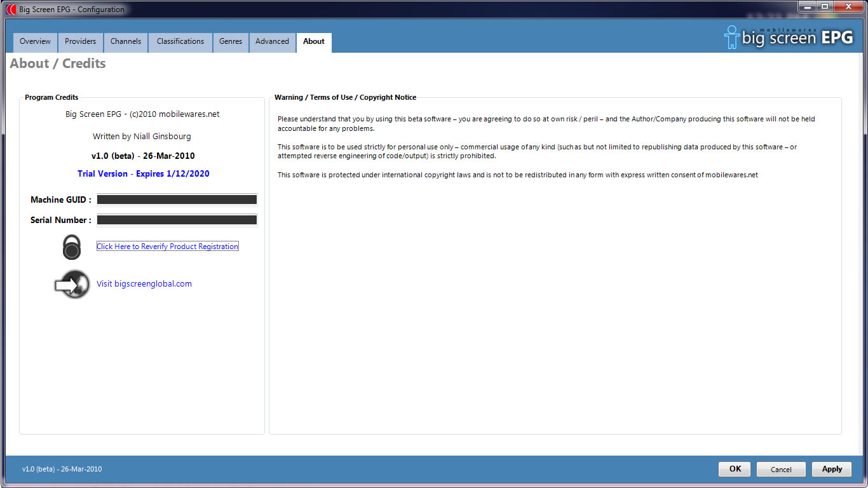Click the Trial Version expiry text
Viewport: 868px width, 488px height.
[144, 173]
